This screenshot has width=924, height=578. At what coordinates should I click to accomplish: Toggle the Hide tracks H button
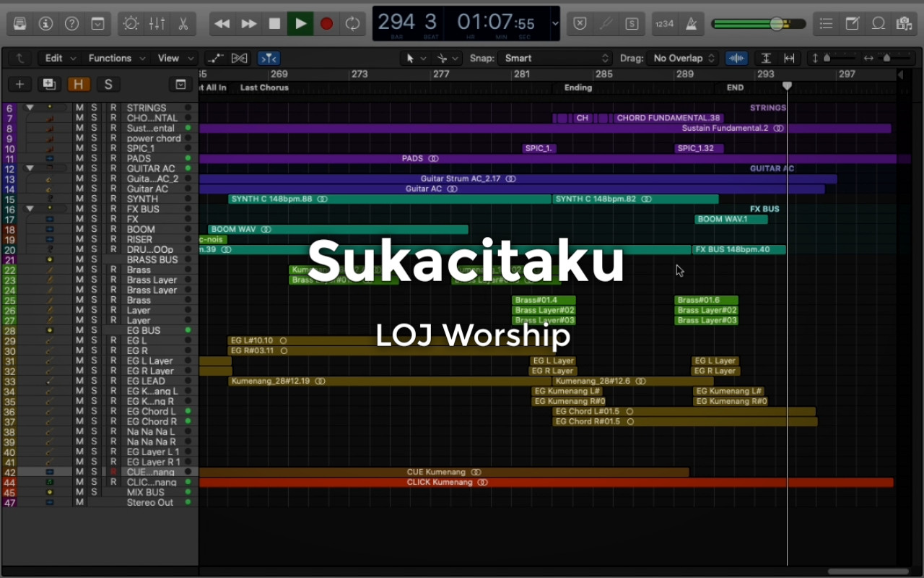(78, 85)
